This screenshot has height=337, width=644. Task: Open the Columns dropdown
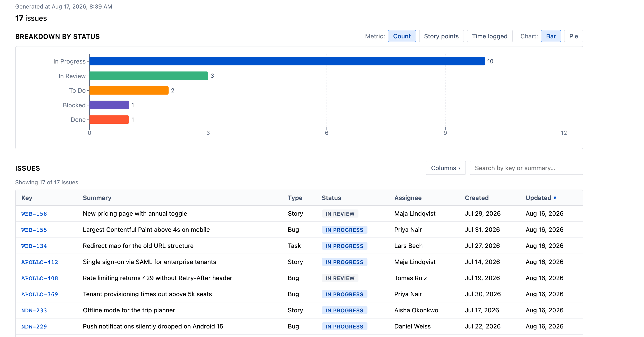[x=446, y=168]
